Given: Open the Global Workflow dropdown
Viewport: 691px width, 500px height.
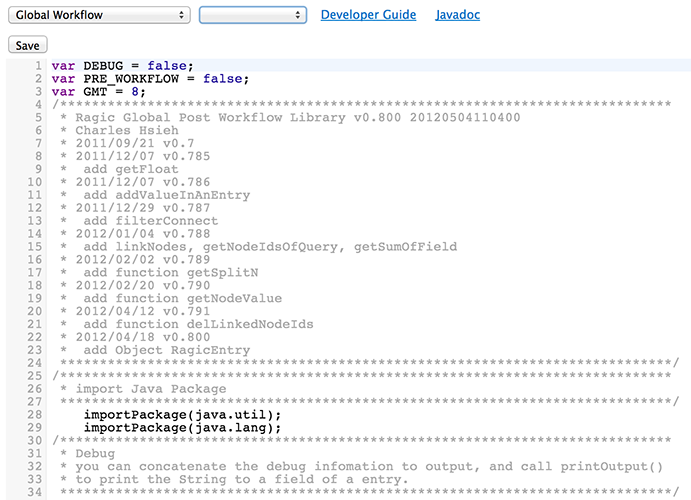Looking at the screenshot, I should coord(98,15).
